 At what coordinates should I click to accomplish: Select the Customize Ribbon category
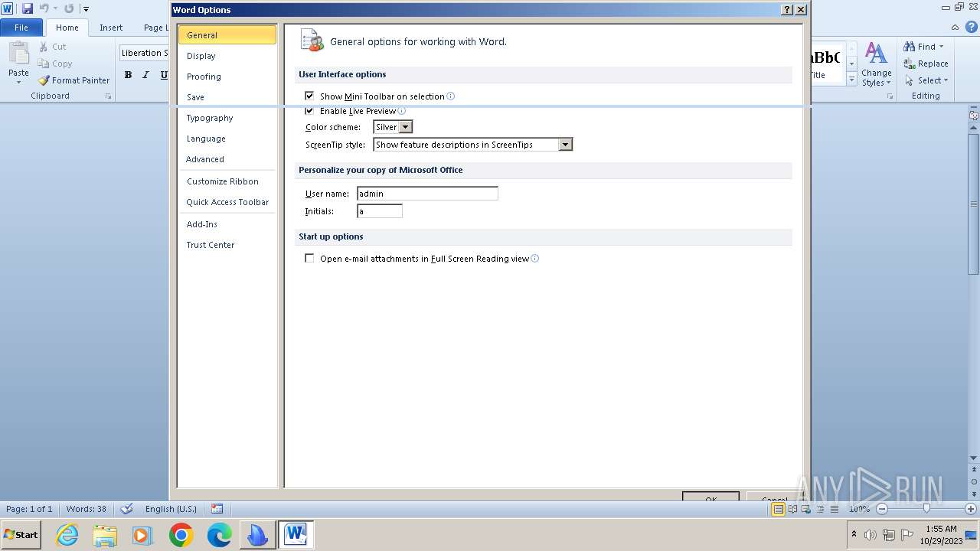click(x=227, y=181)
